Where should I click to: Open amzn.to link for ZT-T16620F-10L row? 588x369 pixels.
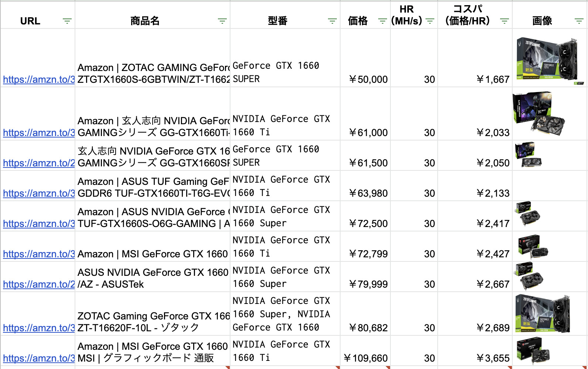pyautogui.click(x=39, y=328)
